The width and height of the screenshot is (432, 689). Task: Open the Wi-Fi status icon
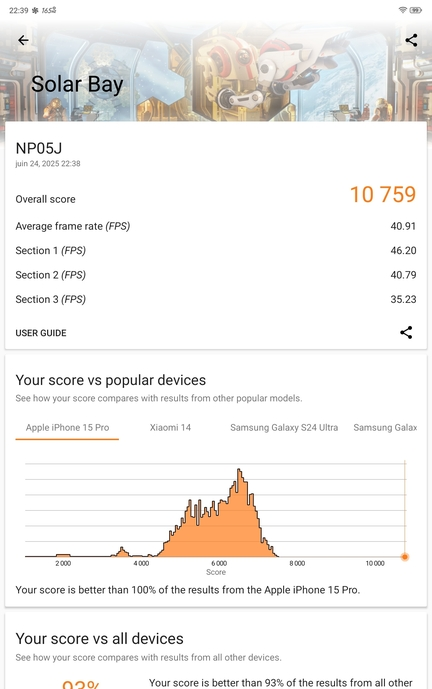(403, 10)
